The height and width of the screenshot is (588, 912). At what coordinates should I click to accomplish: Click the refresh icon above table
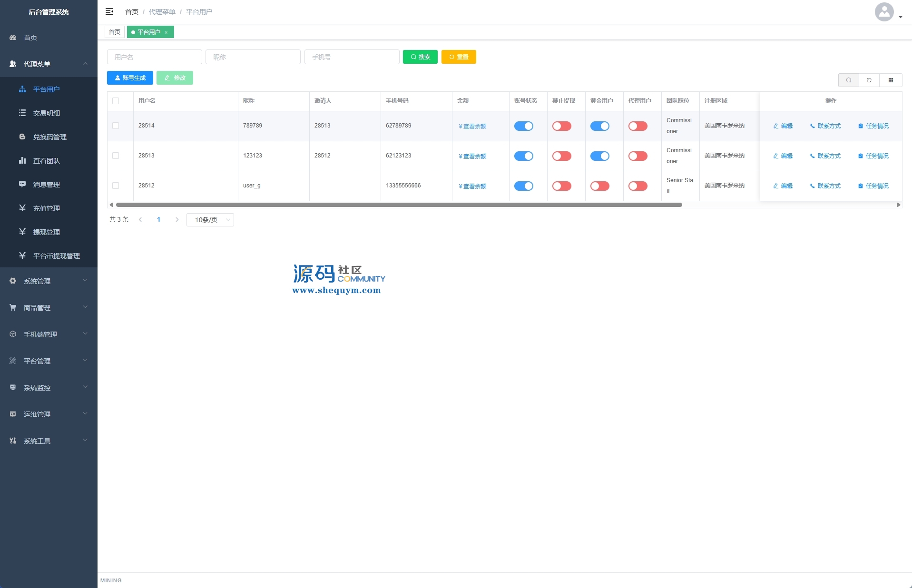[869, 80]
